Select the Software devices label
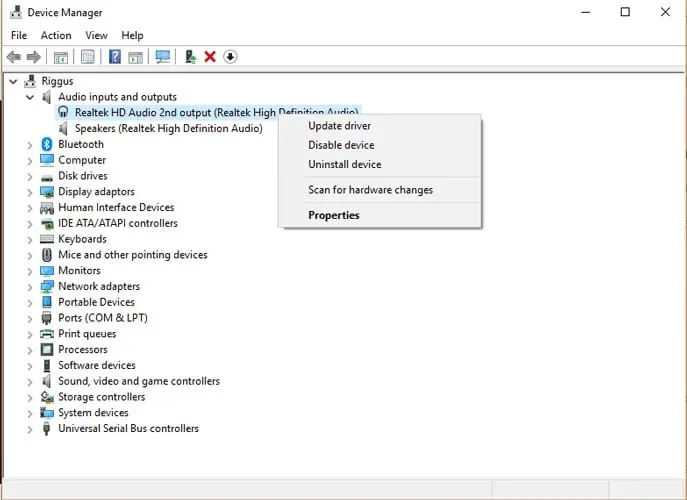 click(x=97, y=365)
